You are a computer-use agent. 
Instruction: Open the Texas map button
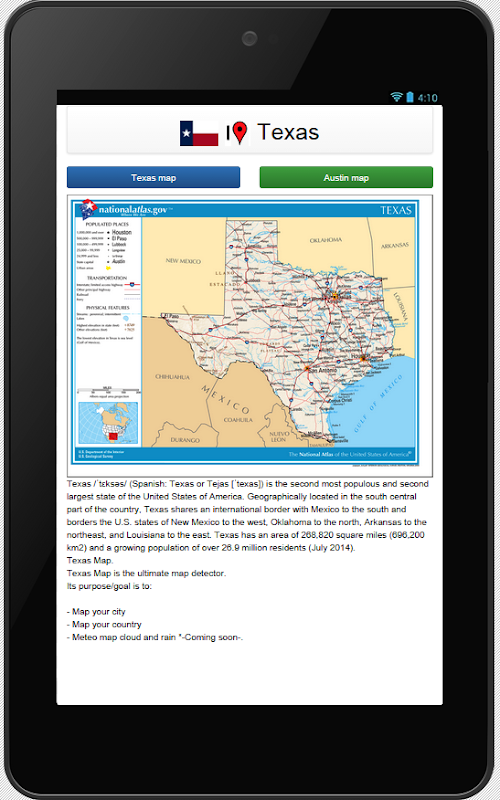click(x=153, y=177)
